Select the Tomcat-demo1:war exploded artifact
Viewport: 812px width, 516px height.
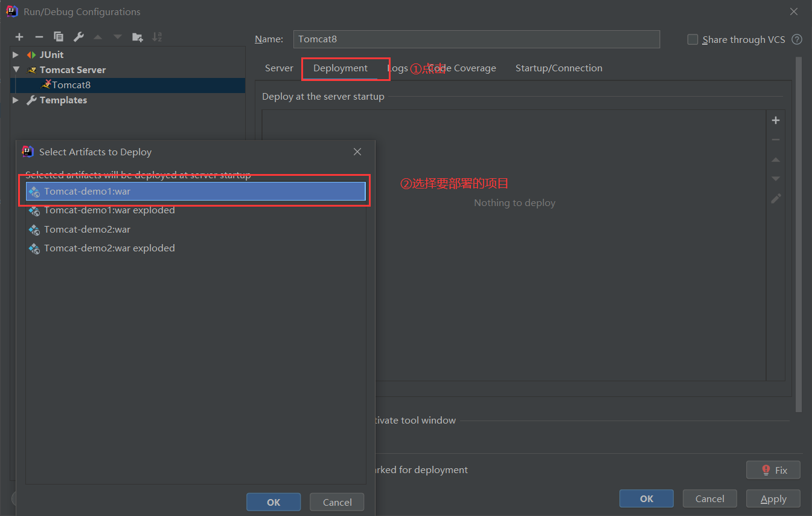(x=196, y=210)
